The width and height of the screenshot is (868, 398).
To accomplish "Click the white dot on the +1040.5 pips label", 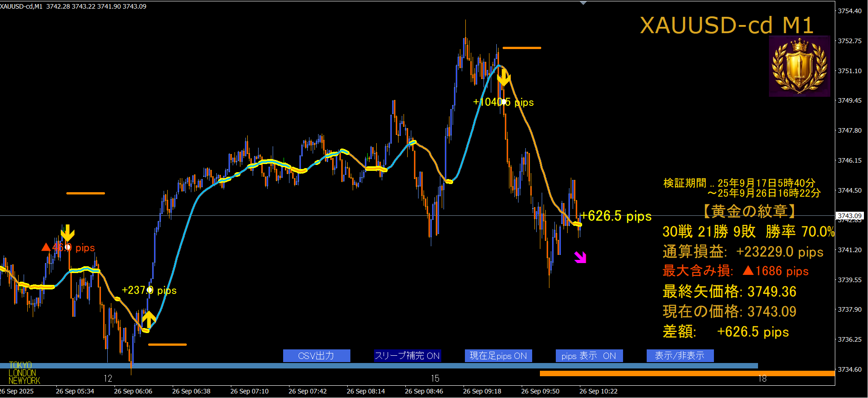I will (x=504, y=102).
